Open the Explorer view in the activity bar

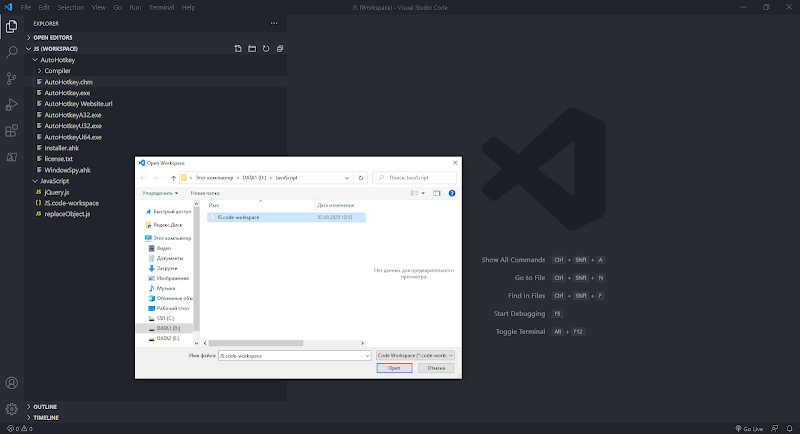tap(11, 26)
